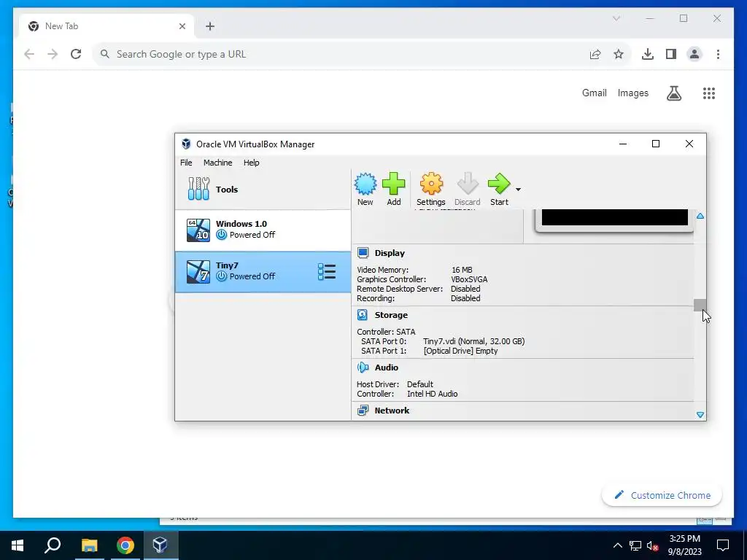
Task: Open the Windows Start menu
Action: pos(18,545)
